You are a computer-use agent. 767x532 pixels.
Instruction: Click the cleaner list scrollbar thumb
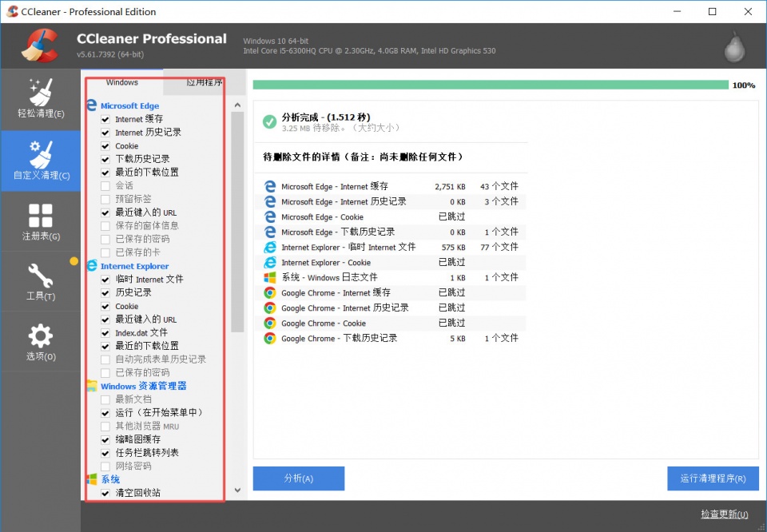tap(237, 222)
